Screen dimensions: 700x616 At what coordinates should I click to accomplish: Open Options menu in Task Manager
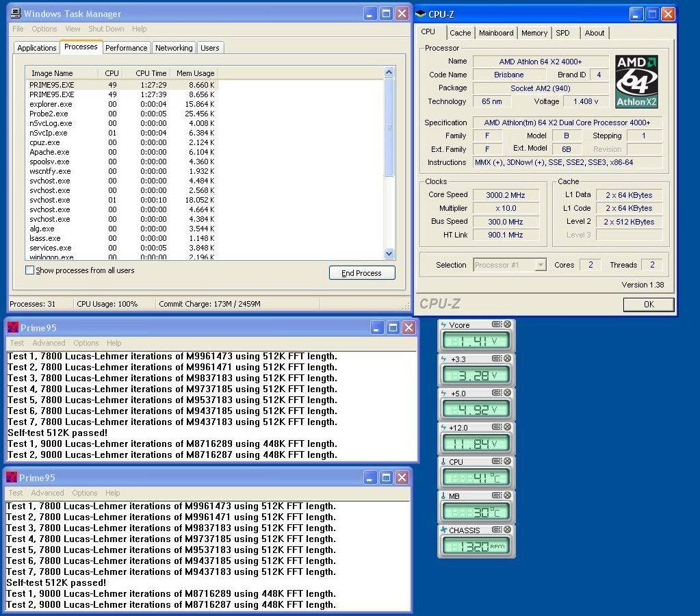click(44, 29)
